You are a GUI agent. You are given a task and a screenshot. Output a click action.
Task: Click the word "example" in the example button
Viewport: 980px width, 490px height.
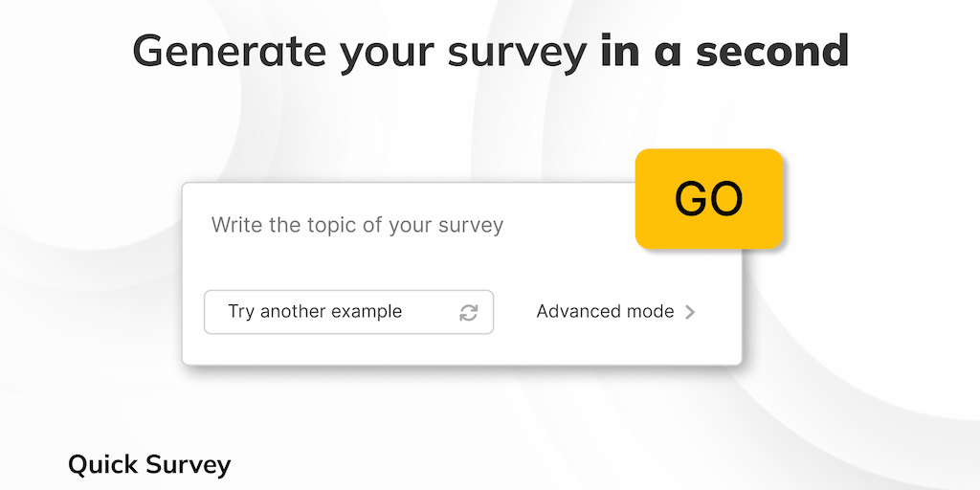pyautogui.click(x=366, y=312)
